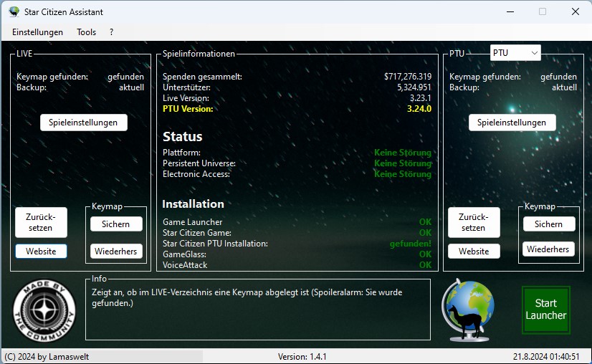Open the question mark help menu

[x=111, y=32]
